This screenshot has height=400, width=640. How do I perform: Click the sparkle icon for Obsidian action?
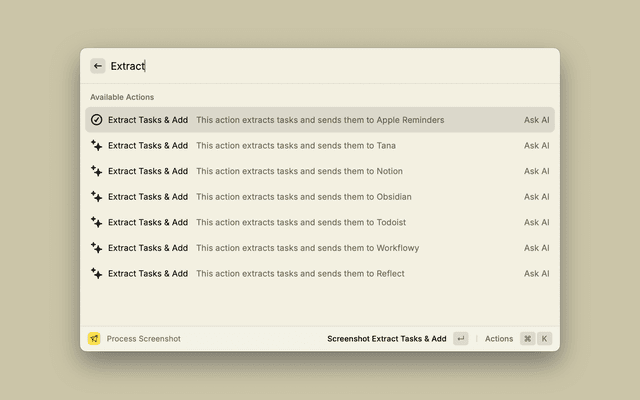click(x=96, y=197)
